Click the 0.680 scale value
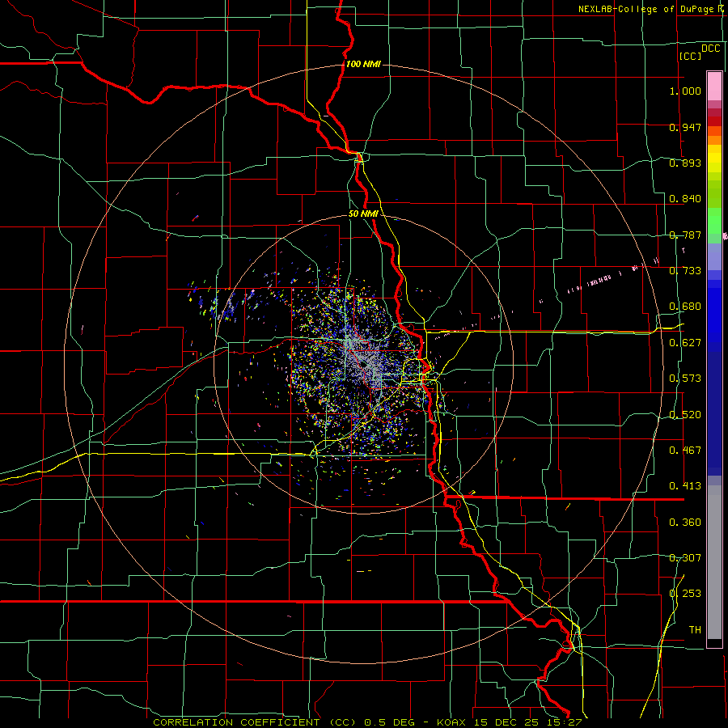Image resolution: width=728 pixels, height=728 pixels. (685, 307)
